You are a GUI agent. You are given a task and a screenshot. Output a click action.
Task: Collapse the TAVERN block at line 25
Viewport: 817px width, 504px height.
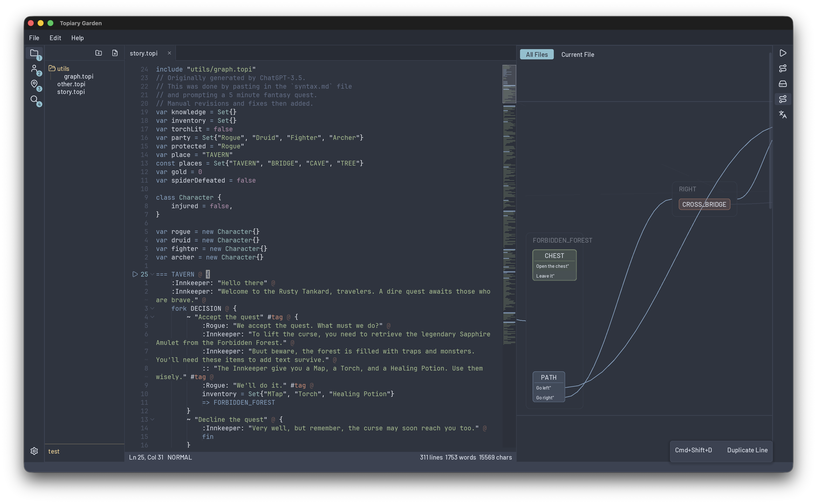tap(153, 274)
